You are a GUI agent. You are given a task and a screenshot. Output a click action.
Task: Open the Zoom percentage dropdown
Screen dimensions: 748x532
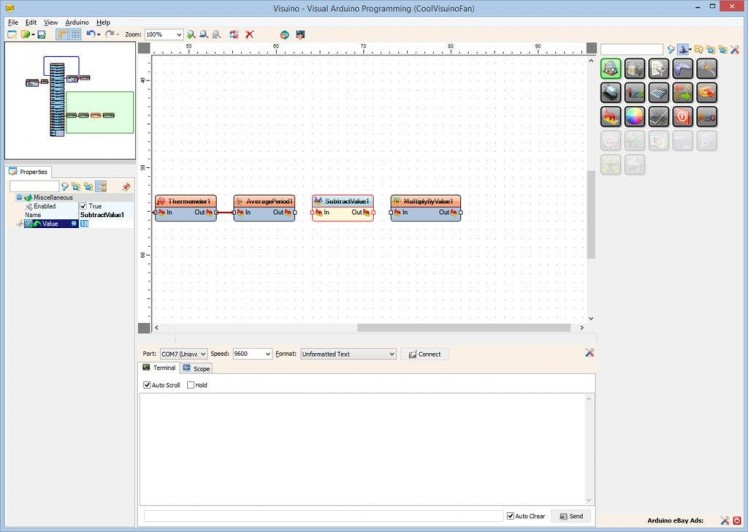pos(178,34)
